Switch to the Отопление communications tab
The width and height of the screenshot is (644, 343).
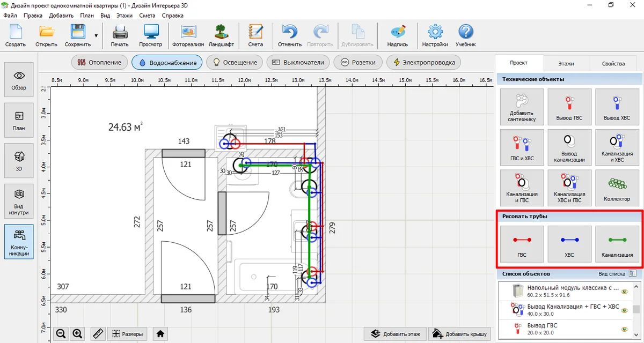point(100,62)
